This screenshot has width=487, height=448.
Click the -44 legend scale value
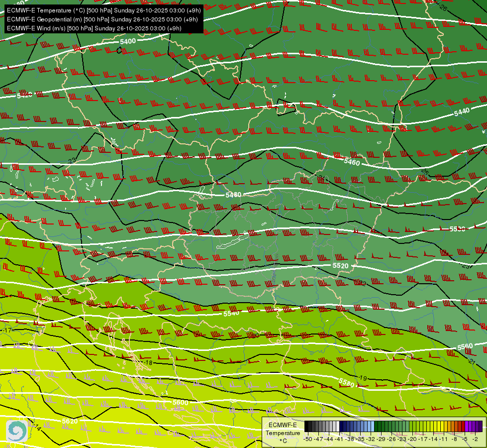pos(329,439)
